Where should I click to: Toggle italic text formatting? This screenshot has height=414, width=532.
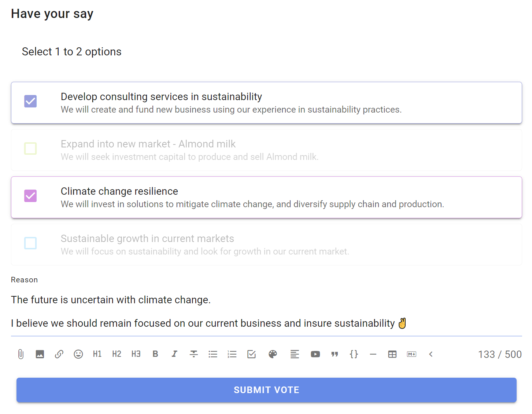174,354
